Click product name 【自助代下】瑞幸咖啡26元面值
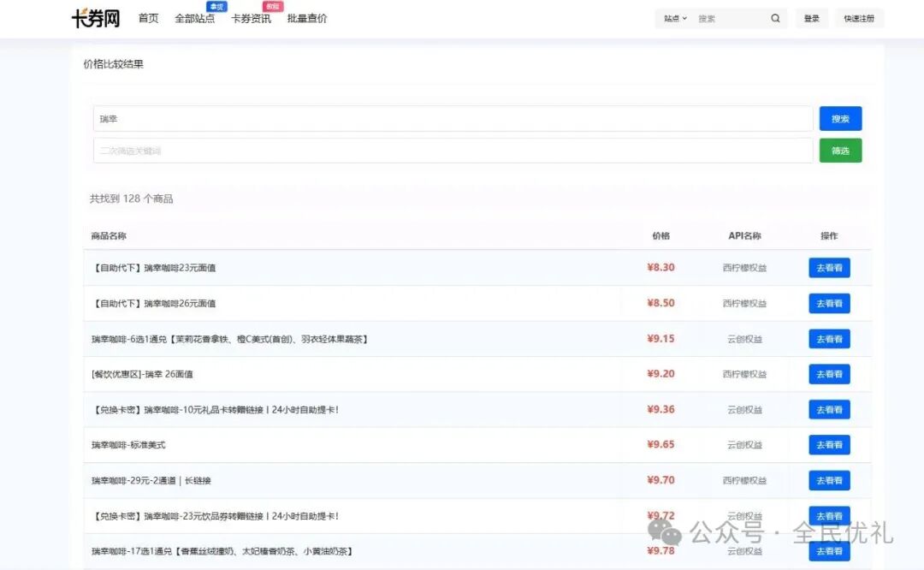The height and width of the screenshot is (570, 924). [154, 304]
